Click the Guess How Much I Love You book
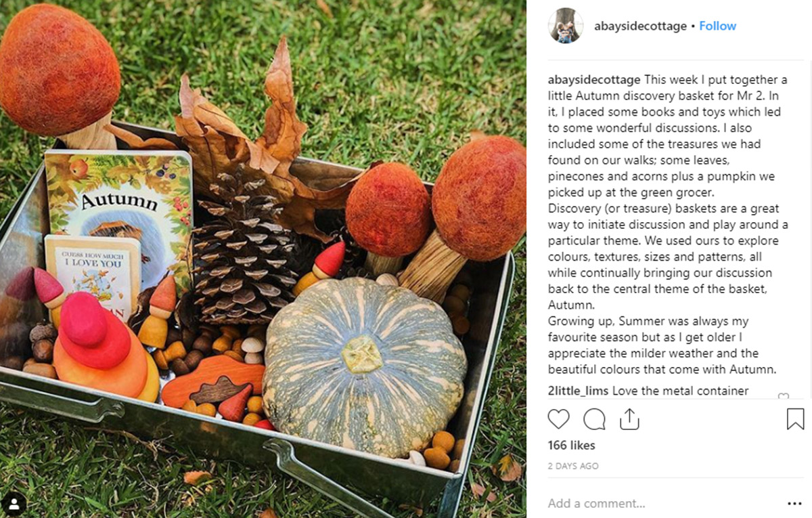812x518 pixels. (93, 278)
